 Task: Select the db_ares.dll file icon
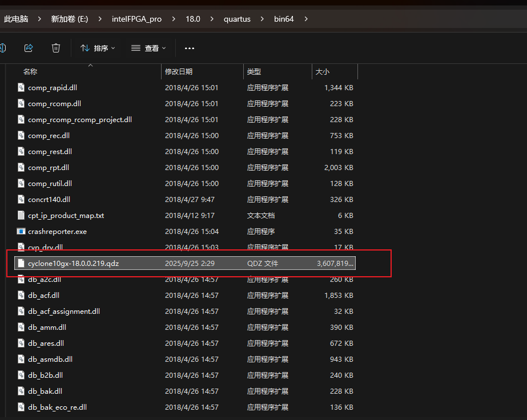click(x=21, y=343)
